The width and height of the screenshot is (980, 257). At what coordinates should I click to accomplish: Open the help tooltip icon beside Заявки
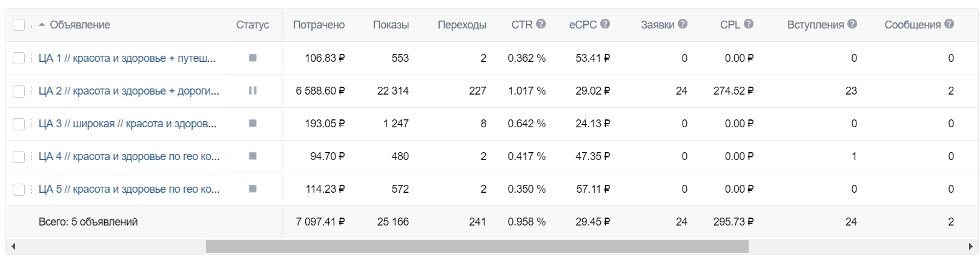683,24
